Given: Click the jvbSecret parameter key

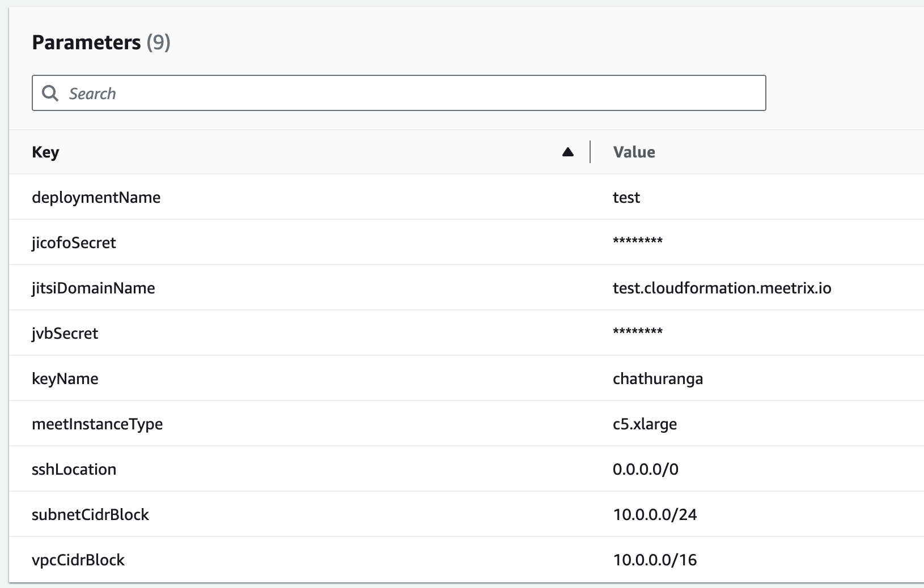Looking at the screenshot, I should 65,333.
